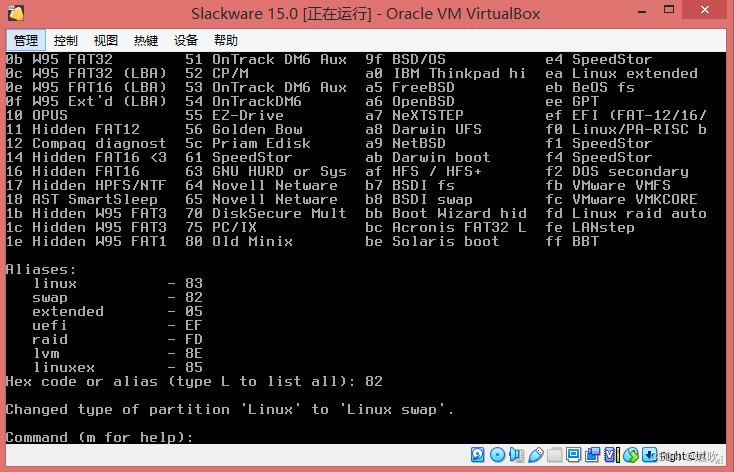Click the 'Command (m for help):' prompt

point(99,437)
